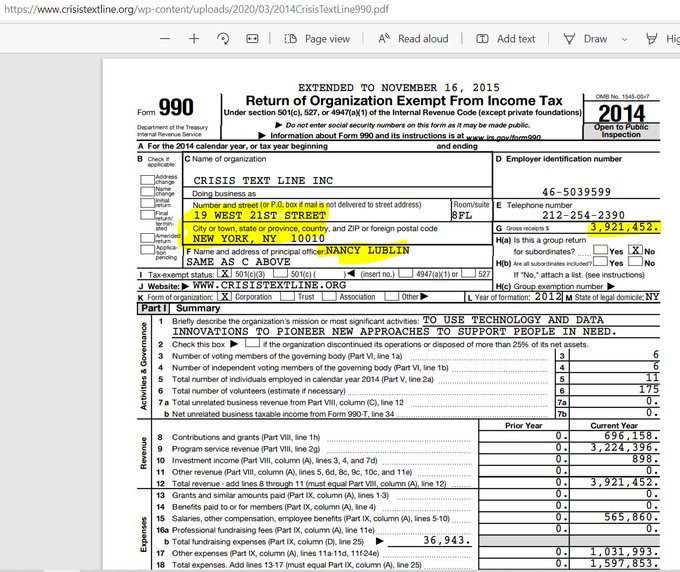Click the URL address bar
This screenshot has height=572, width=680.
(196, 9)
